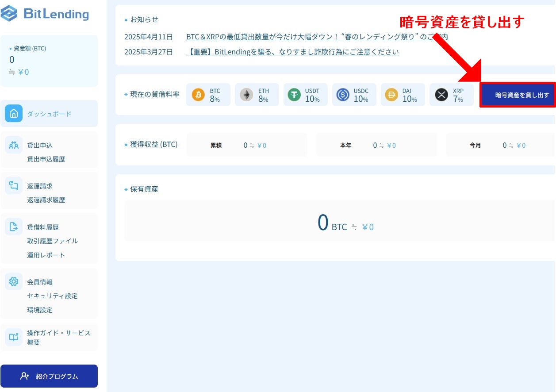The height and width of the screenshot is (392, 556).
Task: Click the BTC 8% rate value
Action: [x=215, y=99]
